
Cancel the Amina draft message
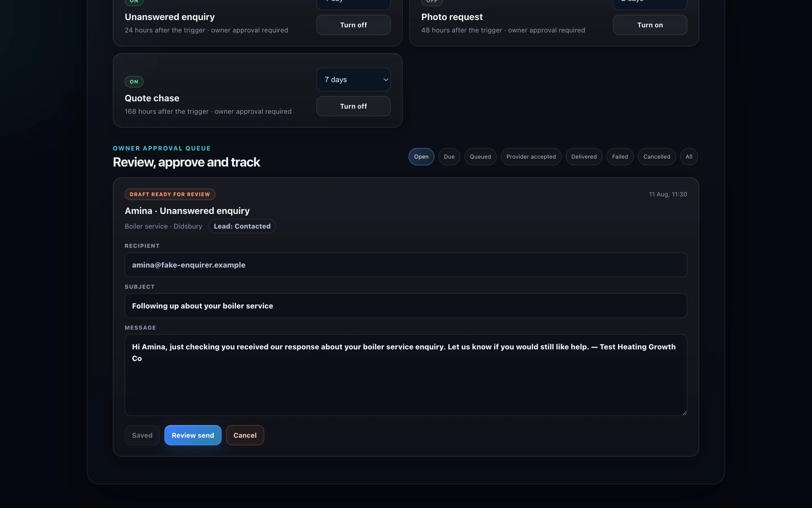(245, 435)
